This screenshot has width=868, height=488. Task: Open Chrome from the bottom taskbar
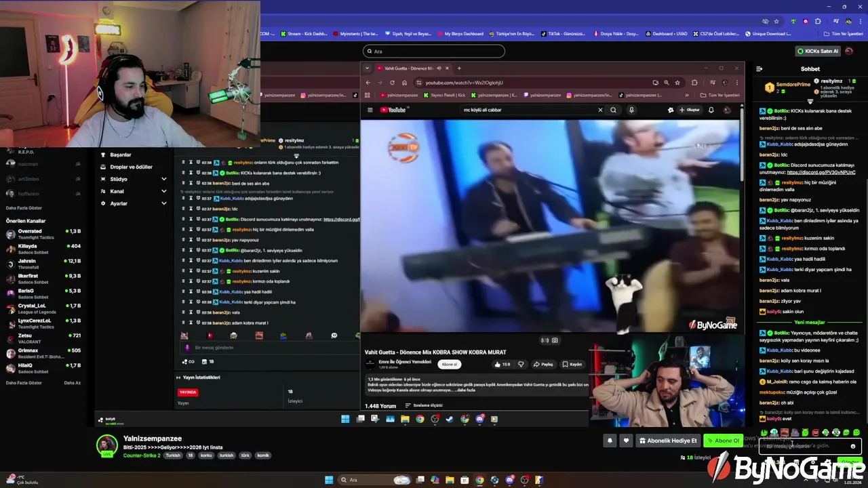click(479, 480)
